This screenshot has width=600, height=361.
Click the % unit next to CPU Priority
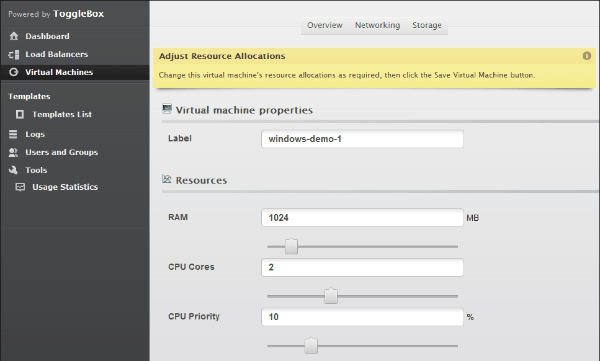[470, 317]
